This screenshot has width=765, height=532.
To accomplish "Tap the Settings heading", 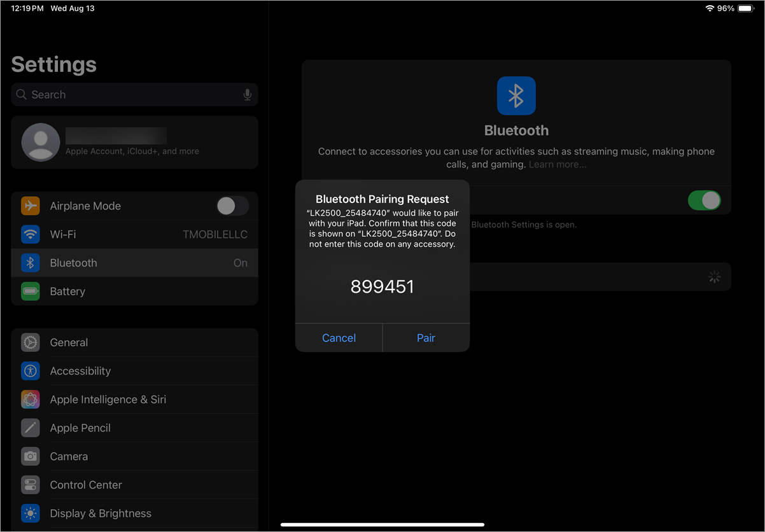I will [x=54, y=64].
